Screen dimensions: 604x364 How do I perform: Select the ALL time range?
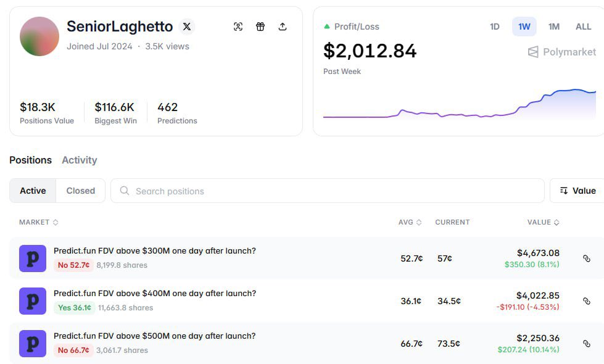(583, 27)
